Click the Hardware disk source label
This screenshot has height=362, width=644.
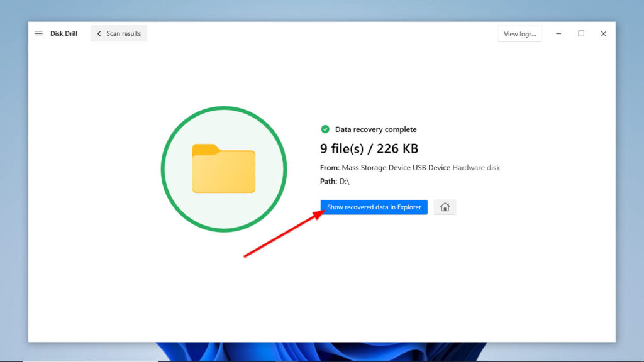pyautogui.click(x=475, y=167)
